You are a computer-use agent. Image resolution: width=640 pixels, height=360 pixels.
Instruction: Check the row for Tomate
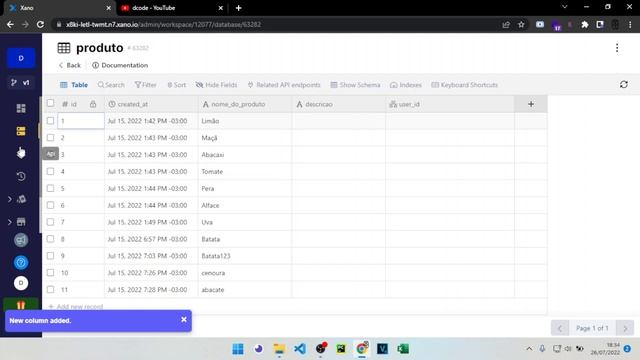[50, 171]
